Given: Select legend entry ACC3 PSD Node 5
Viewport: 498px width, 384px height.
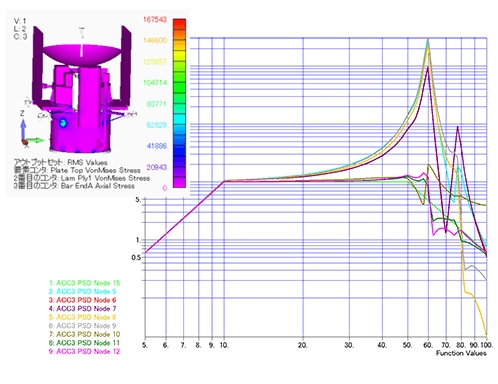Looking at the screenshot, I should (x=82, y=292).
